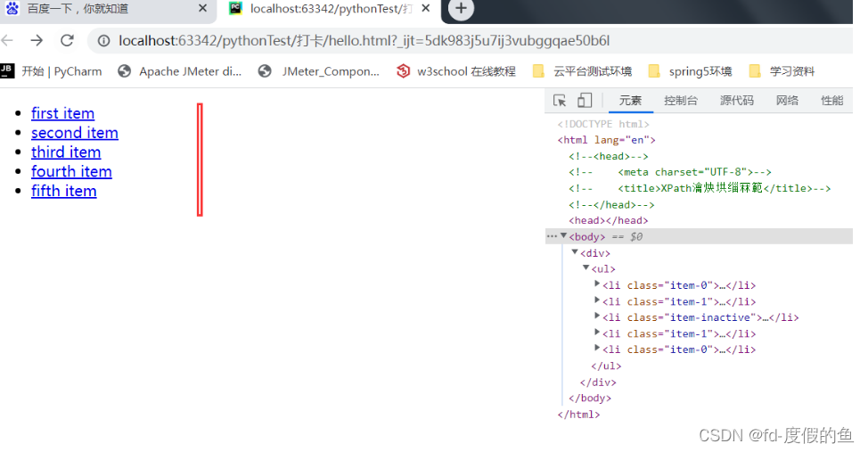Close the Baidu tab
The width and height of the screenshot is (868, 452).
202,8
